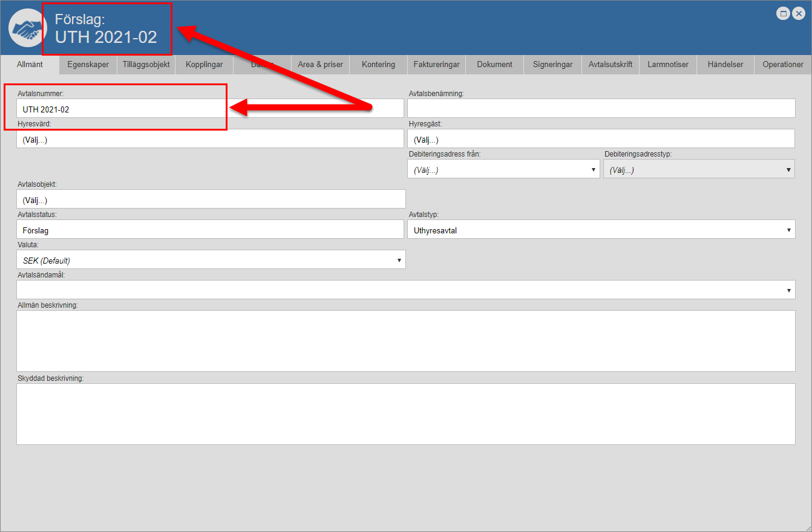Click the Avtalsbenämning text field
812x532 pixels.
(x=601, y=109)
